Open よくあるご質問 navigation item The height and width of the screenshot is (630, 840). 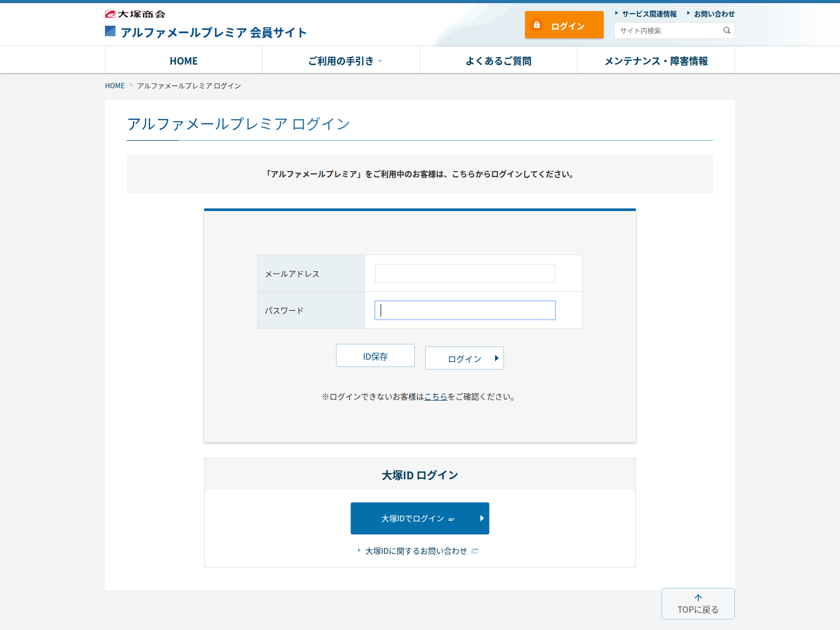499,61
